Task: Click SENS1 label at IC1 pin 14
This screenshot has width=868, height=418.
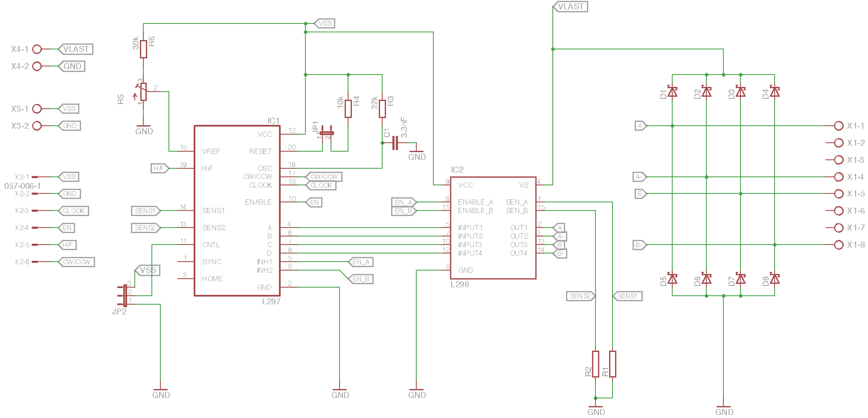Action: coord(145,211)
